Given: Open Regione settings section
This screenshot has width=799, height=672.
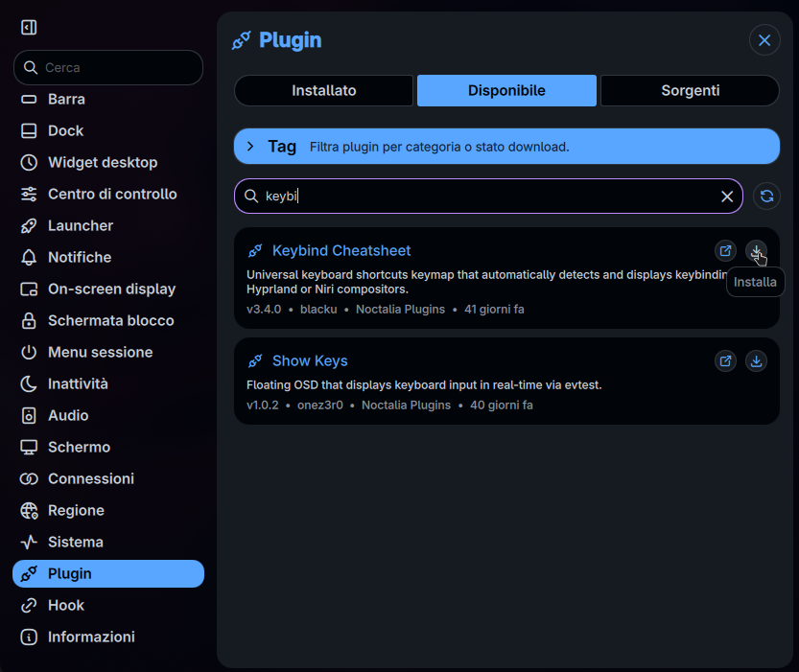Looking at the screenshot, I should tap(108, 510).
